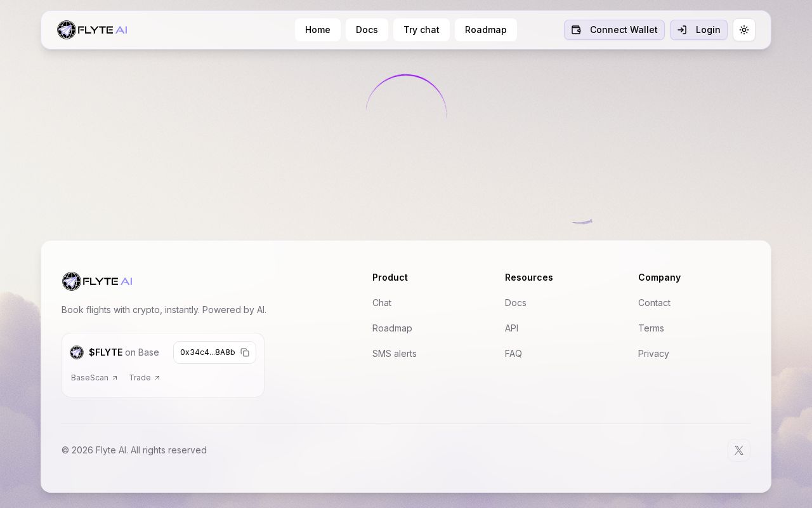
Task: Select Try chat in the navigation bar
Action: 421,30
